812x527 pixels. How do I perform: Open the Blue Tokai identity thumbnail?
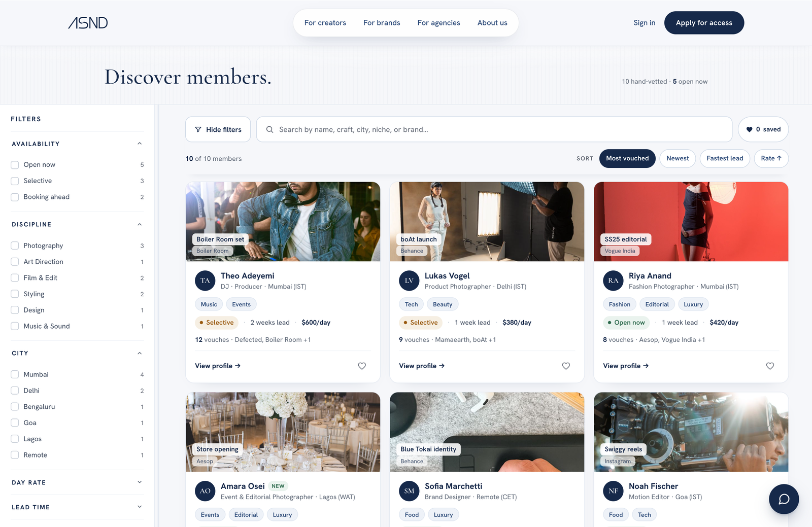487,432
